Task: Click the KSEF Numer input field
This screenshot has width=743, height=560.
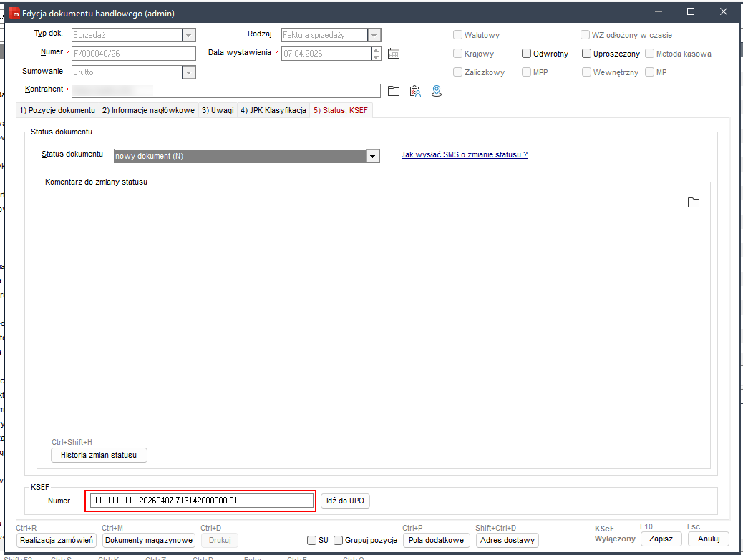Action: (200, 501)
